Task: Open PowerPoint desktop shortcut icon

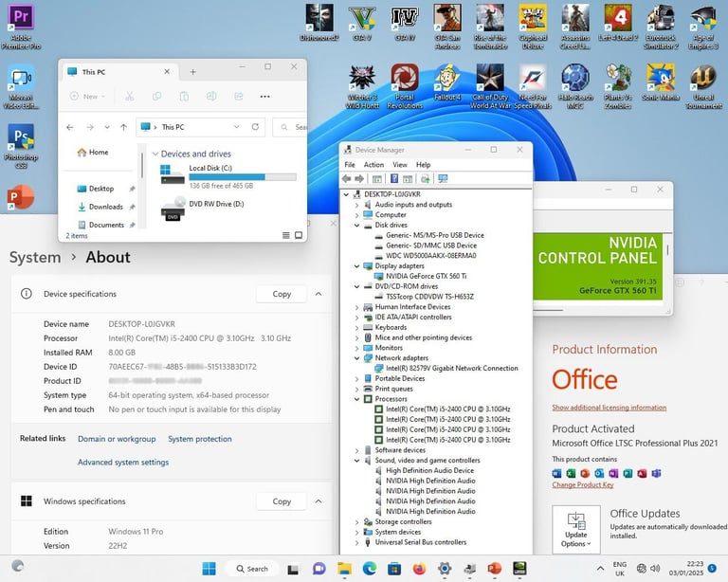Action: pyautogui.click(x=21, y=197)
